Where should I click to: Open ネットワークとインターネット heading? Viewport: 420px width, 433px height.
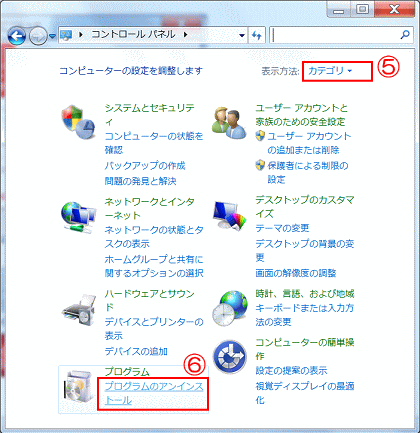pos(149,208)
